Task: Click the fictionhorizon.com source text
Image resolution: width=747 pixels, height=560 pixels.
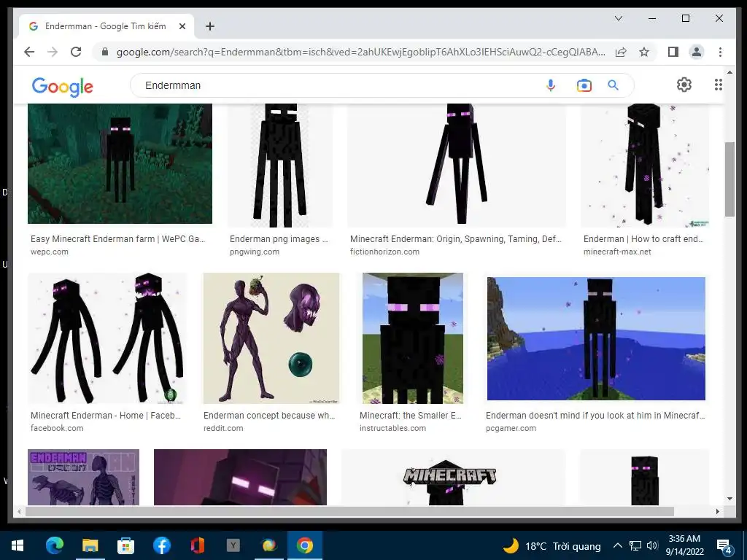Action: tap(385, 252)
